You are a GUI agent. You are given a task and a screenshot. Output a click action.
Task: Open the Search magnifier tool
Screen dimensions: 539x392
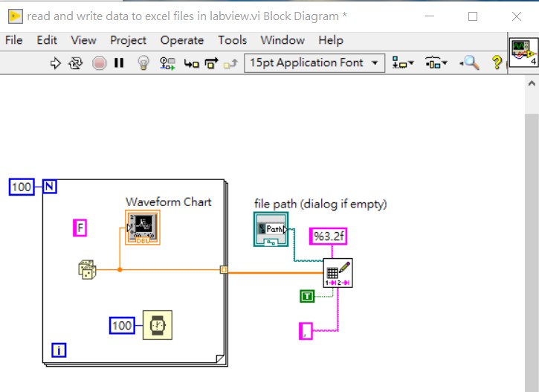tap(469, 63)
